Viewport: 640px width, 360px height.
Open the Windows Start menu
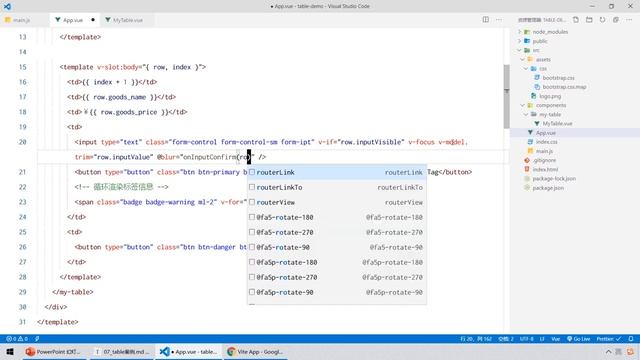click(x=10, y=351)
